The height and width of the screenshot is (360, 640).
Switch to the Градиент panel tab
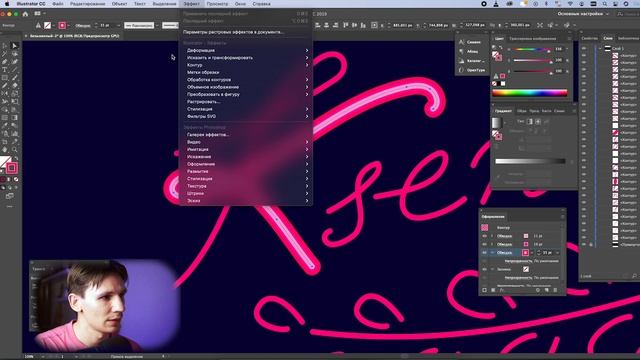point(503,111)
